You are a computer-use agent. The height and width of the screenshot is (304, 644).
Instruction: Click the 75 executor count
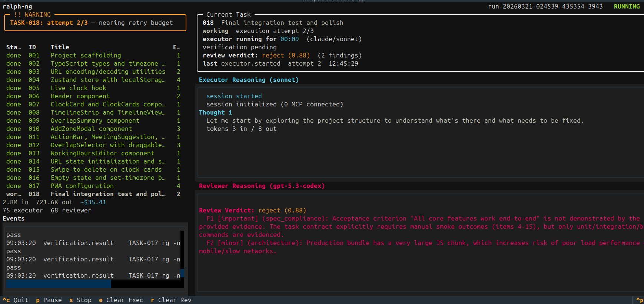[23, 210]
